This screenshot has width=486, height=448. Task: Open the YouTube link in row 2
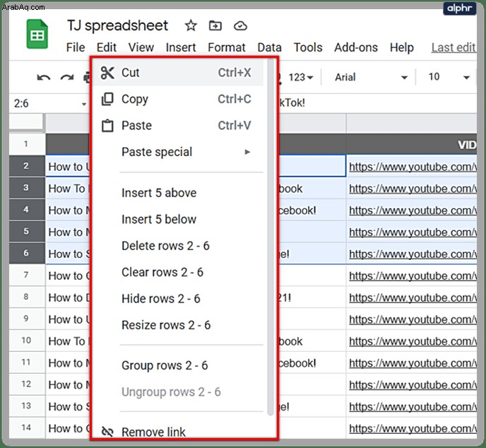[413, 167]
